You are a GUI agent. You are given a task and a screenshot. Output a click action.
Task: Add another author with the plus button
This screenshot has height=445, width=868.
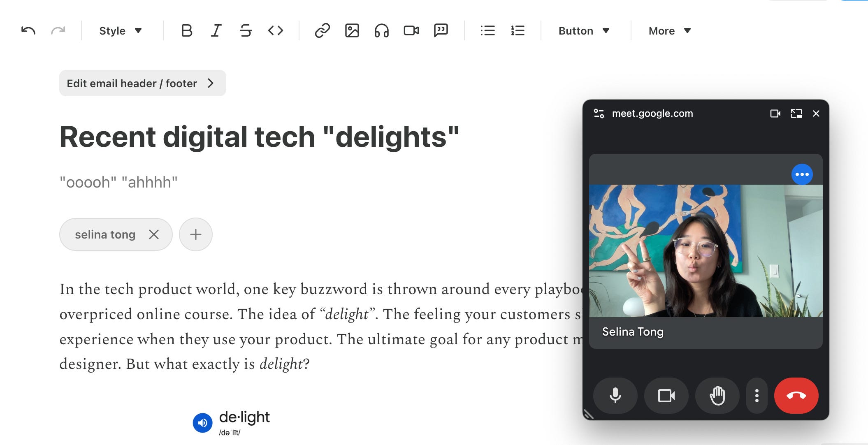pos(196,234)
